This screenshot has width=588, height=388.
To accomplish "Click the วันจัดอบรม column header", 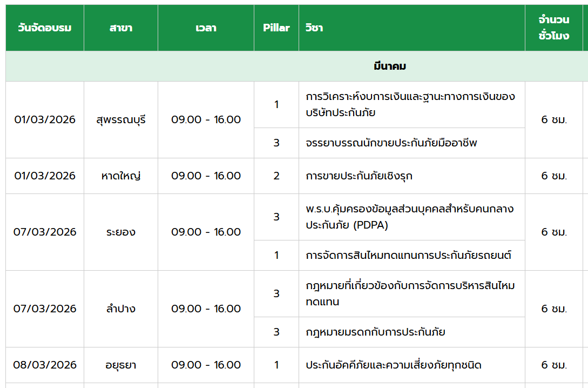I will point(44,28).
